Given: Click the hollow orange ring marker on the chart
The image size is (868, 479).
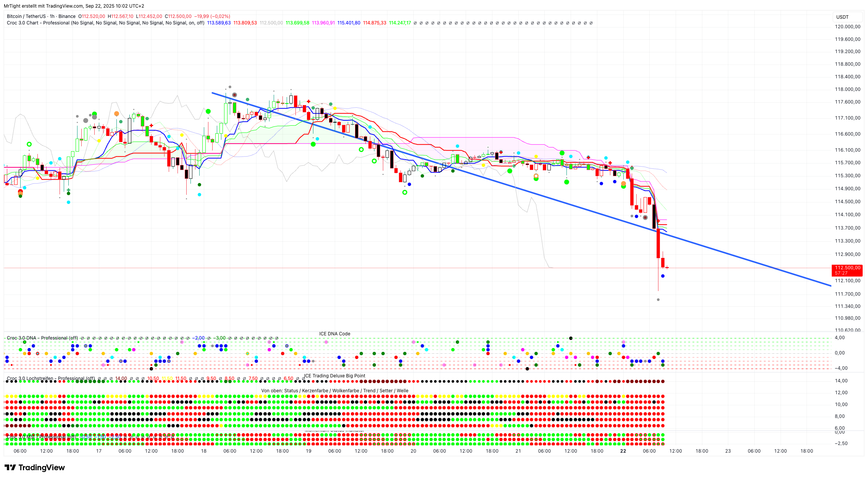Looking at the screenshot, I should [x=536, y=176].
